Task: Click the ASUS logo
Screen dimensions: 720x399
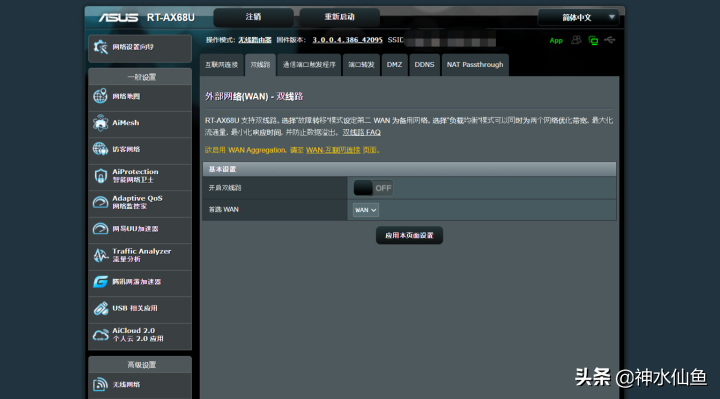Action: [x=118, y=17]
